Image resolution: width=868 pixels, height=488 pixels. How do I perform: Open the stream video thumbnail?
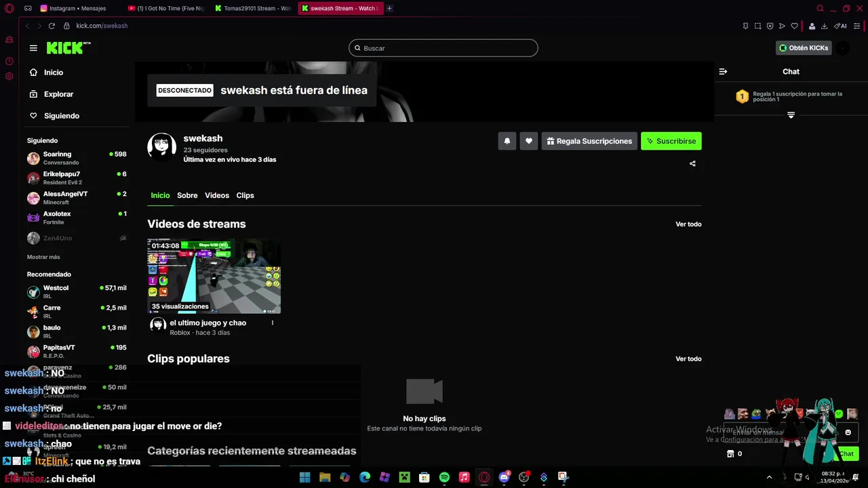(x=214, y=276)
